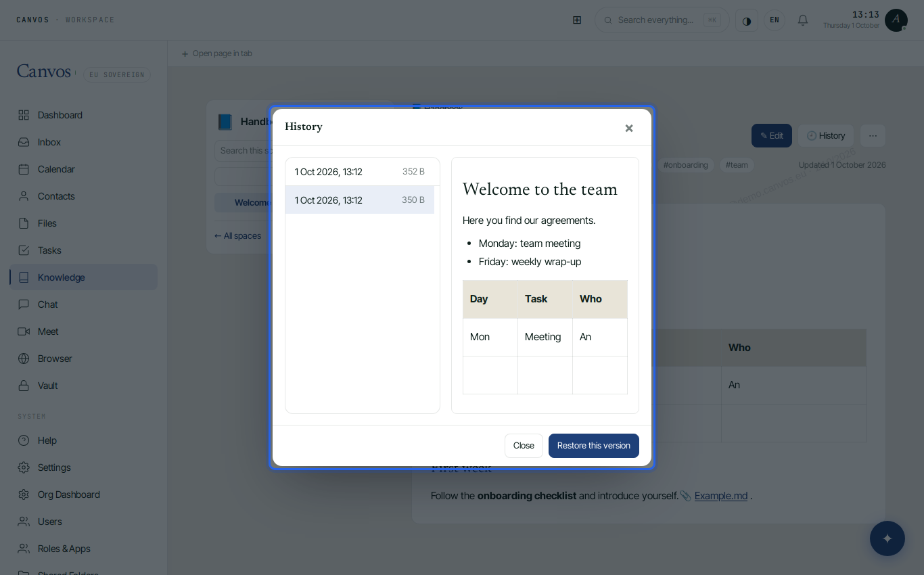Click Restore this version button
This screenshot has width=924, height=575.
[x=594, y=446]
